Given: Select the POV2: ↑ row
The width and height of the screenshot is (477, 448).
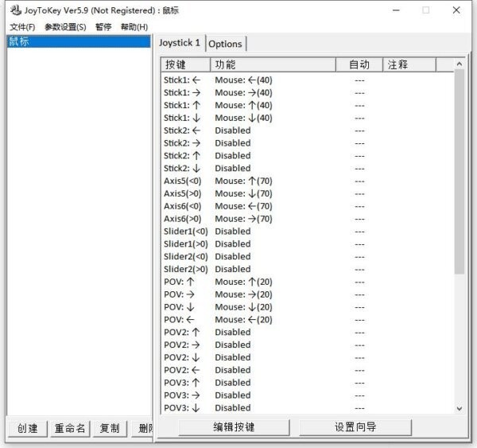Looking at the screenshot, I should [x=307, y=333].
